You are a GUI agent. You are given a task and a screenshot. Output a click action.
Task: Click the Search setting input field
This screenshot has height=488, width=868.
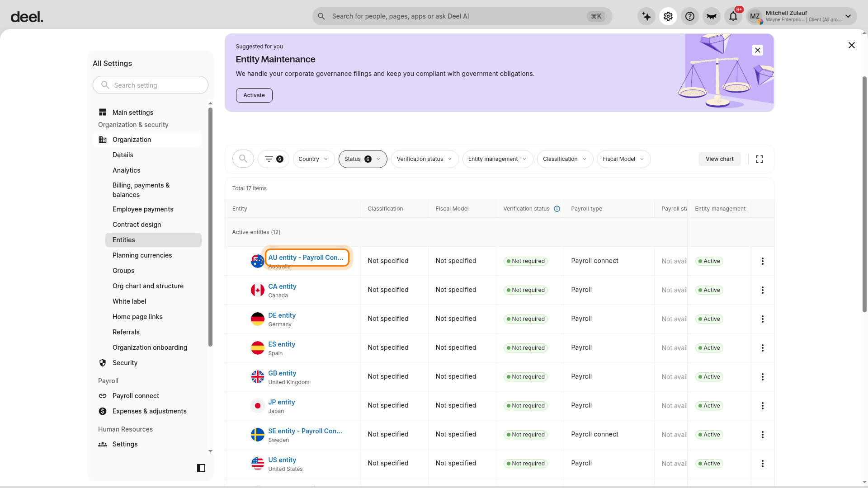tap(151, 85)
